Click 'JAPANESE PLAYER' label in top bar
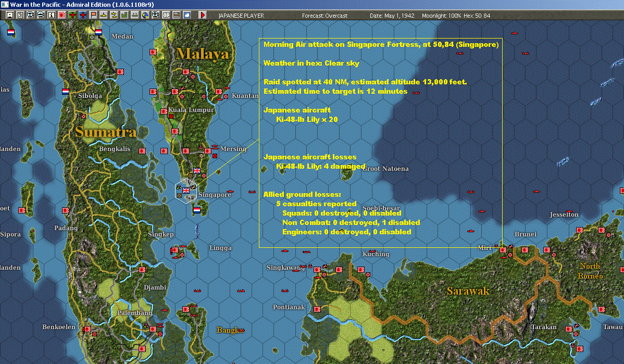This screenshot has width=624, height=364. pyautogui.click(x=241, y=16)
